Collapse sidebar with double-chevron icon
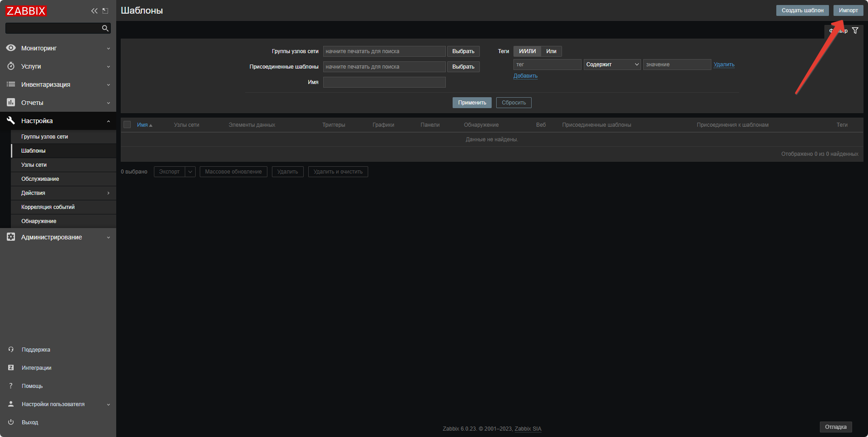The width and height of the screenshot is (868, 437). 94,11
